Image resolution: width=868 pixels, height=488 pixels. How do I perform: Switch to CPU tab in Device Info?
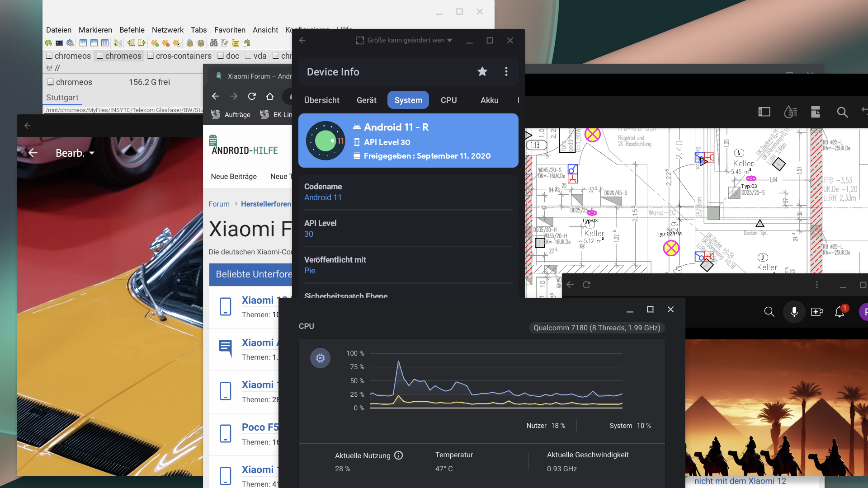pos(449,100)
